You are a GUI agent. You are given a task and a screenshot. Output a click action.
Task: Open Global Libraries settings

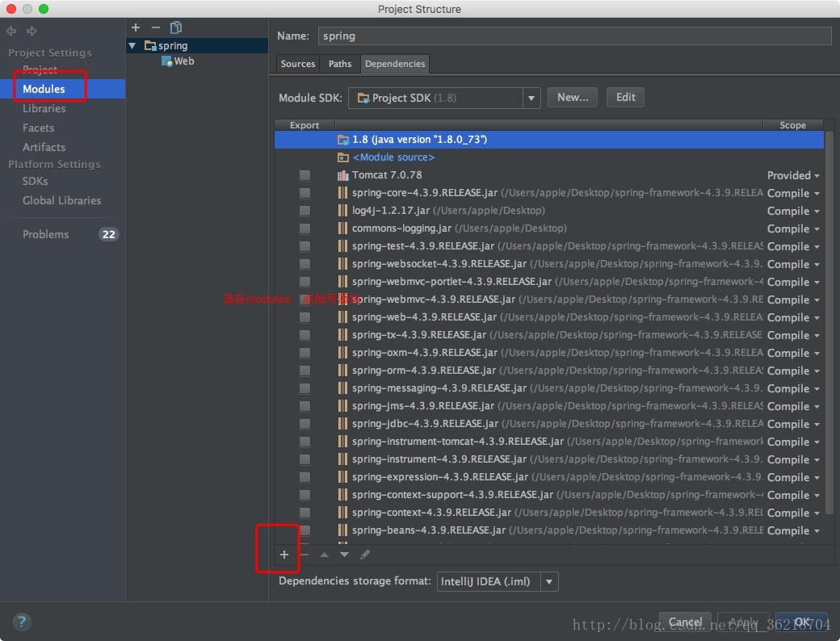pos(61,200)
